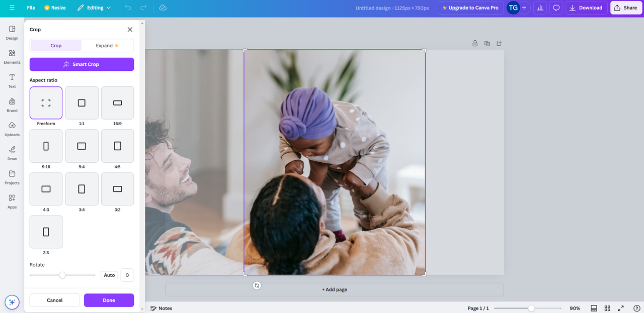Redo the last action
The height and width of the screenshot is (313, 644).
pos(143,8)
